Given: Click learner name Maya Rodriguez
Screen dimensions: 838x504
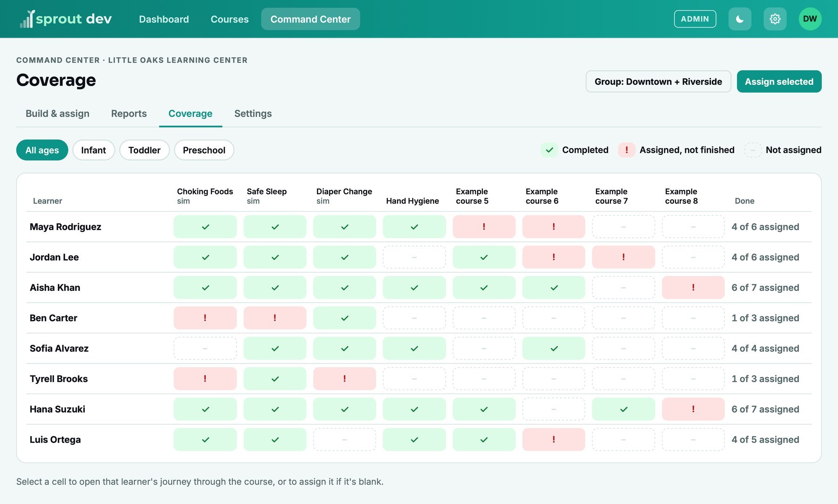Looking at the screenshot, I should coord(66,227).
